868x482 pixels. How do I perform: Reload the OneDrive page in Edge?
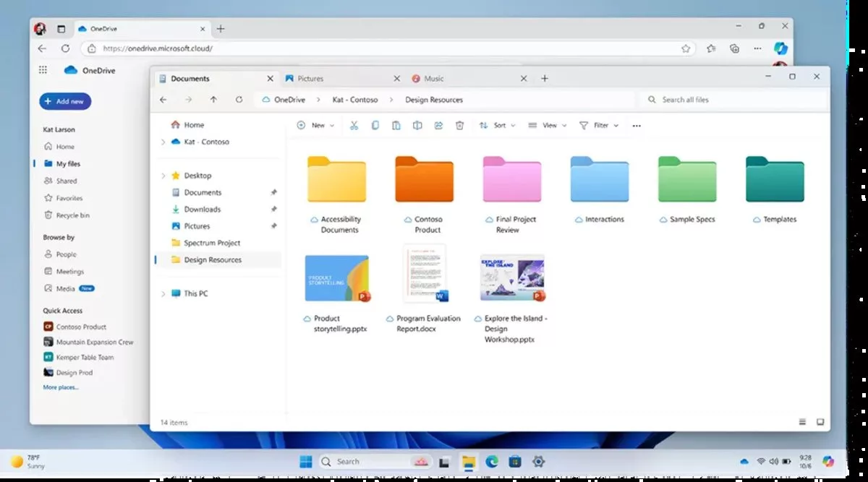(65, 48)
